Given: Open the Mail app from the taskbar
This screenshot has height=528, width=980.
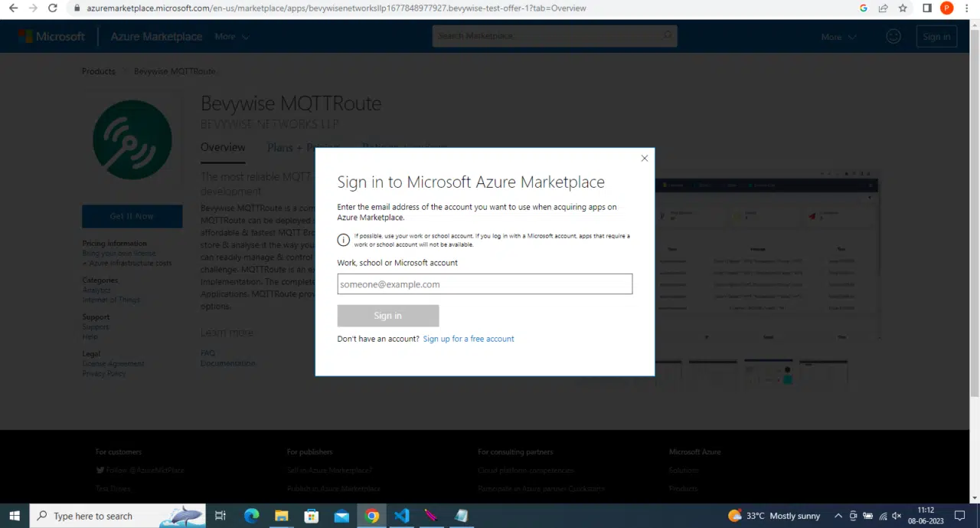Looking at the screenshot, I should coord(341,516).
